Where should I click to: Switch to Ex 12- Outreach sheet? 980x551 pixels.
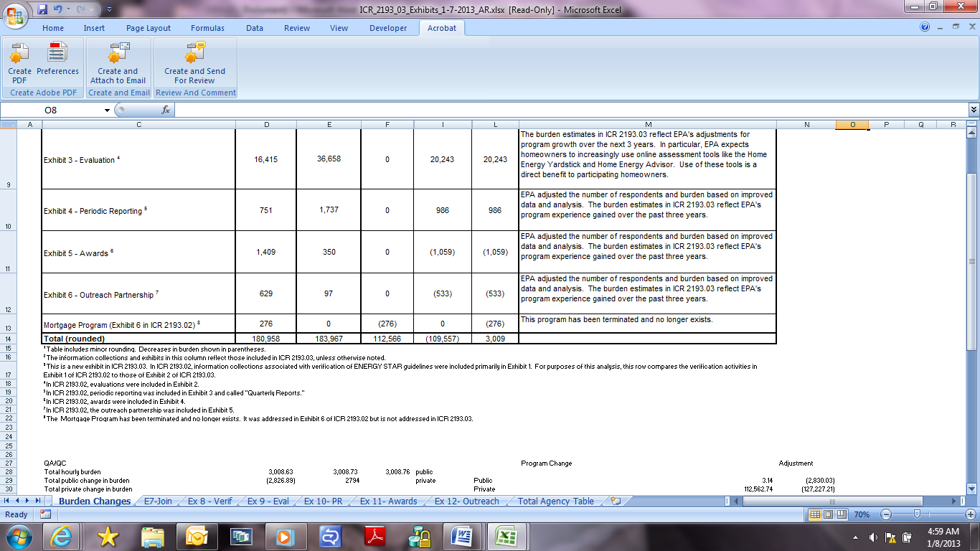[x=467, y=501]
